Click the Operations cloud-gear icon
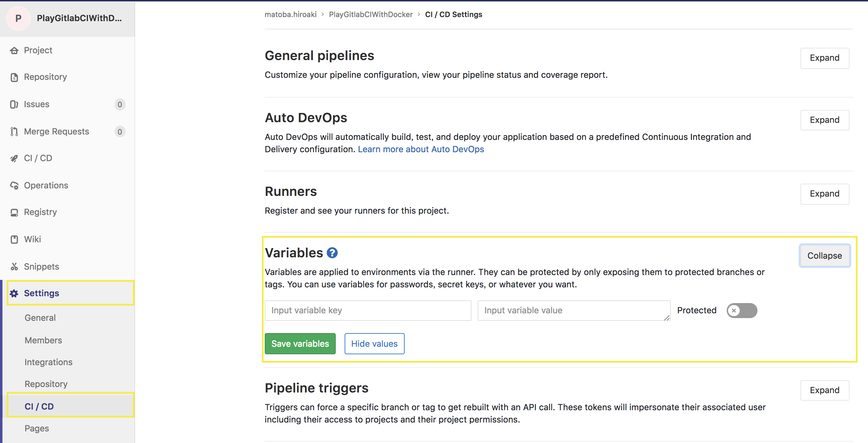Screen dimensions: 868x443 (14, 186)
